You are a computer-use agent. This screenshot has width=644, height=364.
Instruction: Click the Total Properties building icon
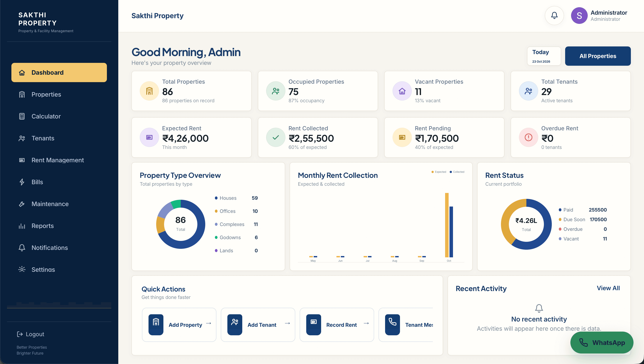pyautogui.click(x=149, y=91)
